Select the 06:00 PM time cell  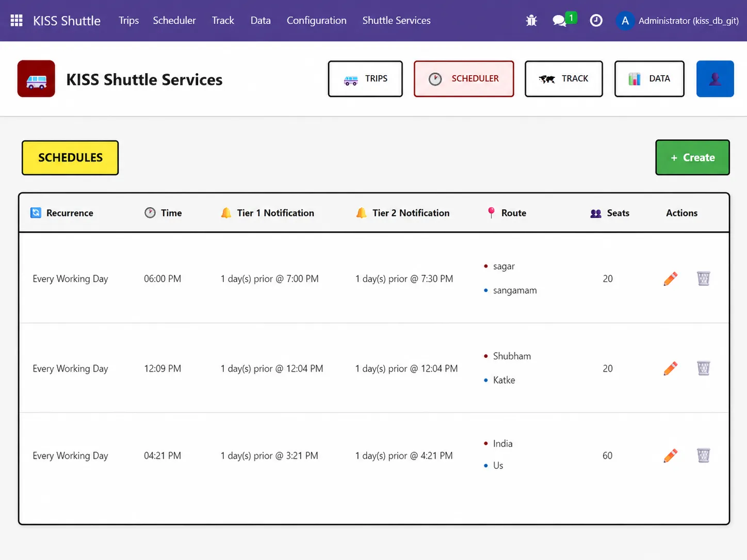(163, 278)
